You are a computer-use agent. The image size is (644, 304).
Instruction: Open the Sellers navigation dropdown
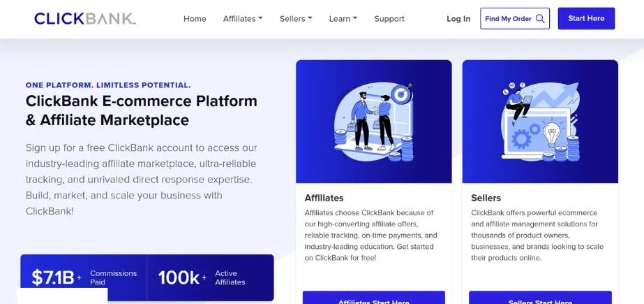click(x=296, y=19)
